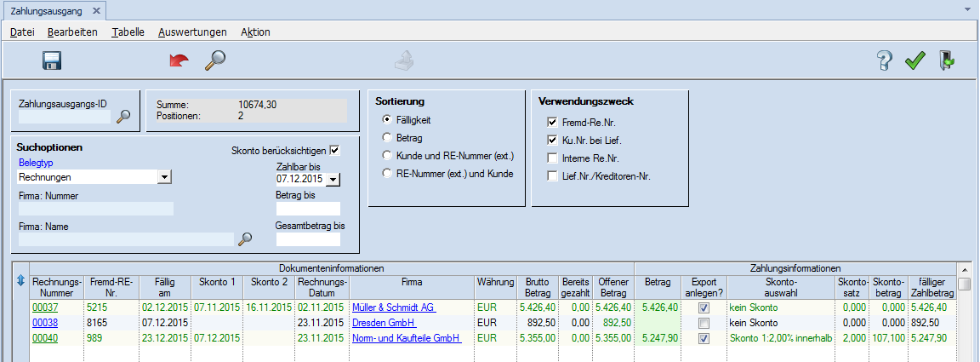Open the Belegtyp Rechnungen dropdown
This screenshot has width=980, height=362.
165,177
